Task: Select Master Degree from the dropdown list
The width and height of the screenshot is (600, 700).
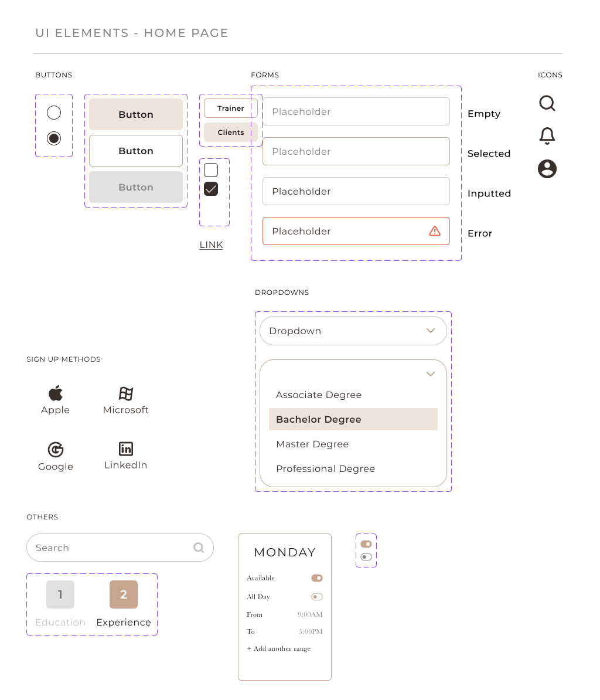Action: point(312,444)
